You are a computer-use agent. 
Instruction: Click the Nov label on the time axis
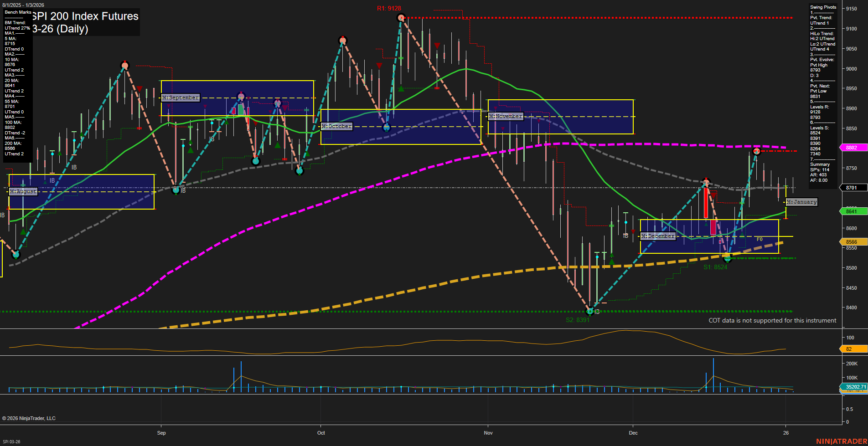click(x=488, y=433)
